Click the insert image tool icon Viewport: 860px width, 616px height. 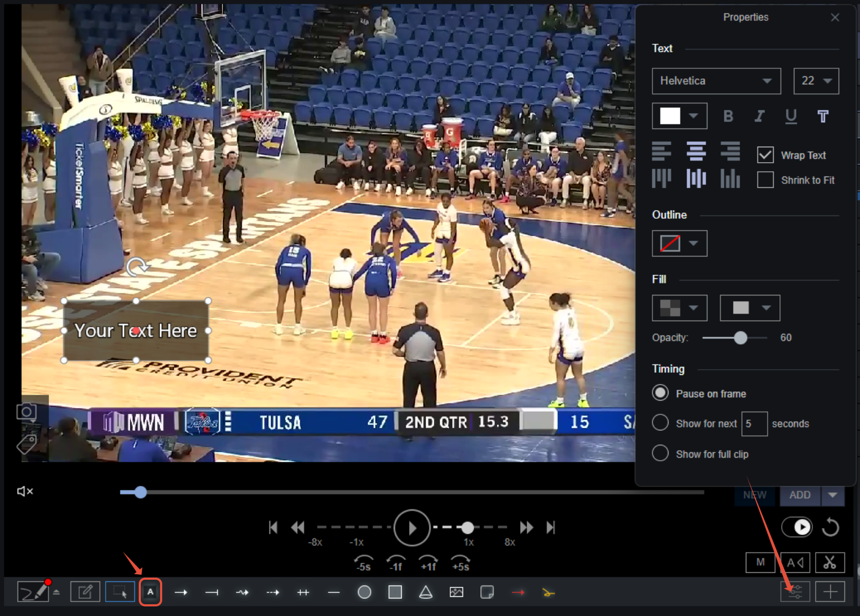(456, 592)
